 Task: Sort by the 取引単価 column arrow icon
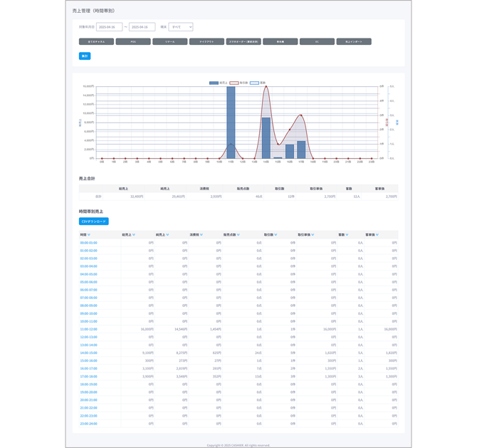313,234
